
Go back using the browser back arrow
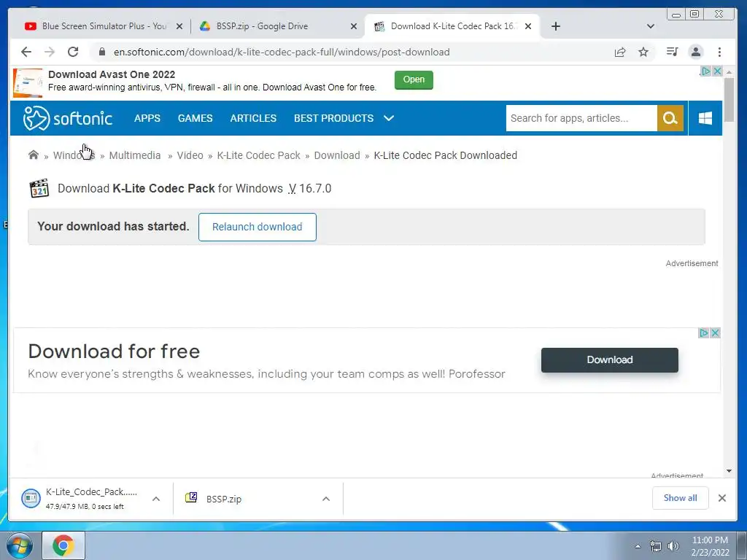point(26,52)
